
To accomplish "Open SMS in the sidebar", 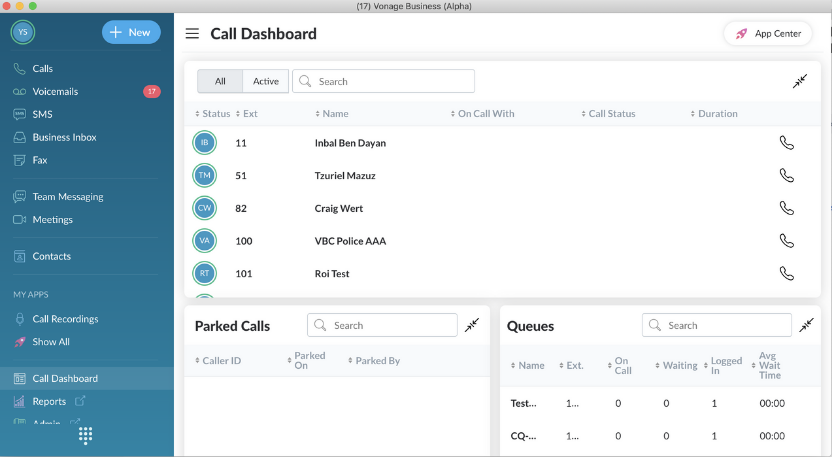I will [x=42, y=114].
